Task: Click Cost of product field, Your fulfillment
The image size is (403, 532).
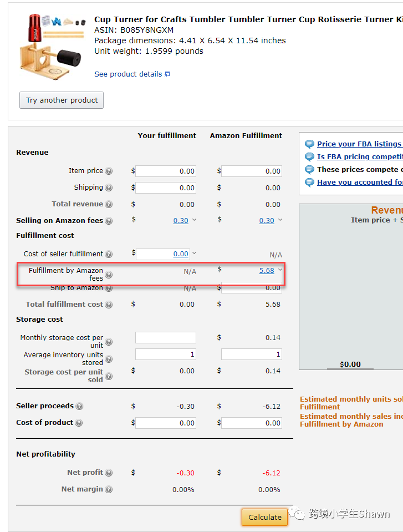Action: (166, 423)
